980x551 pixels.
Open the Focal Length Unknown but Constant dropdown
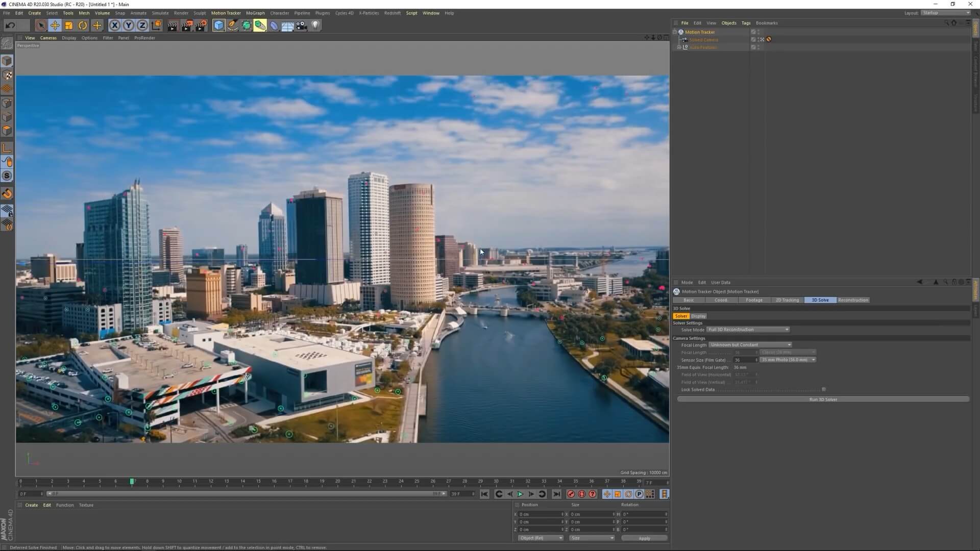[x=750, y=345]
